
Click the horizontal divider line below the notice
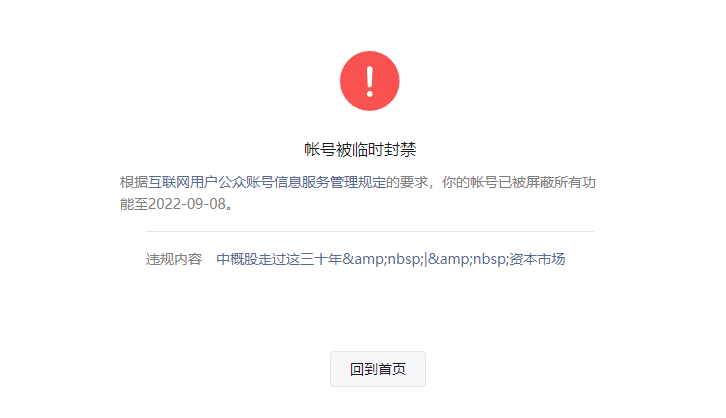369,231
